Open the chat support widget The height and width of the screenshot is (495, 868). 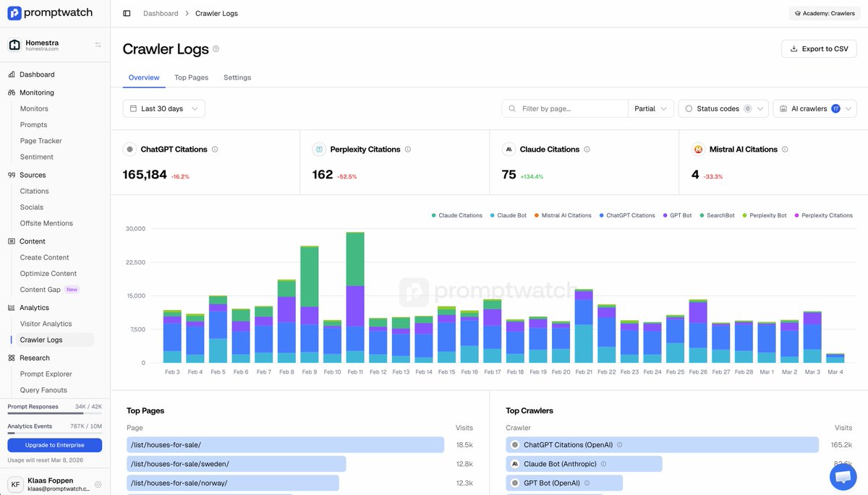(x=843, y=476)
